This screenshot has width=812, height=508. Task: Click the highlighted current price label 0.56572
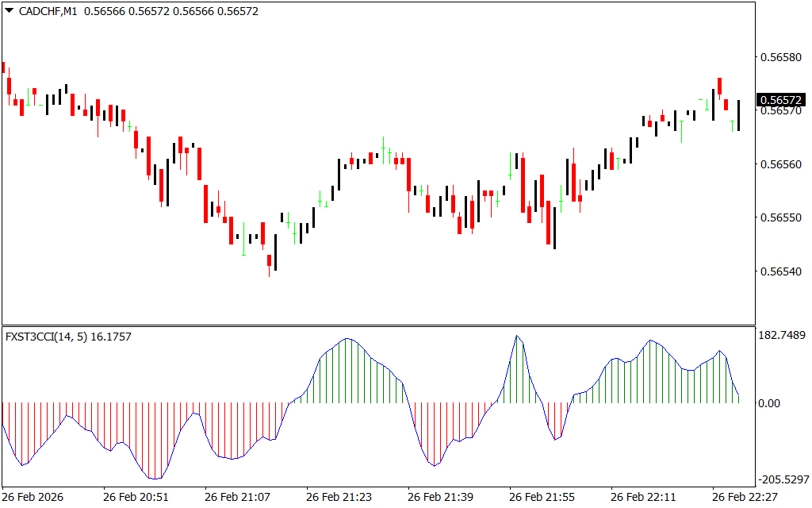(x=781, y=100)
